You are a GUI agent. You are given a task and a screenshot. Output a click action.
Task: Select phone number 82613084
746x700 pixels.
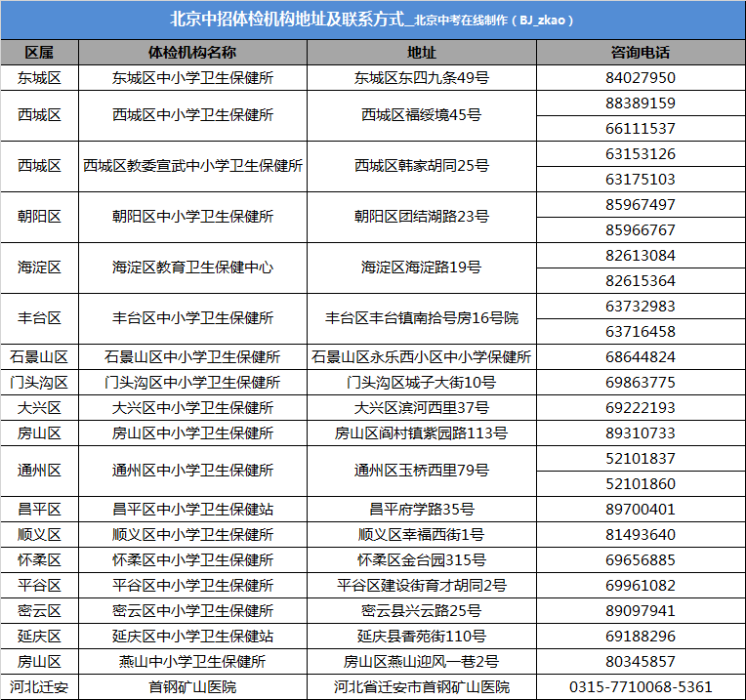(x=641, y=256)
